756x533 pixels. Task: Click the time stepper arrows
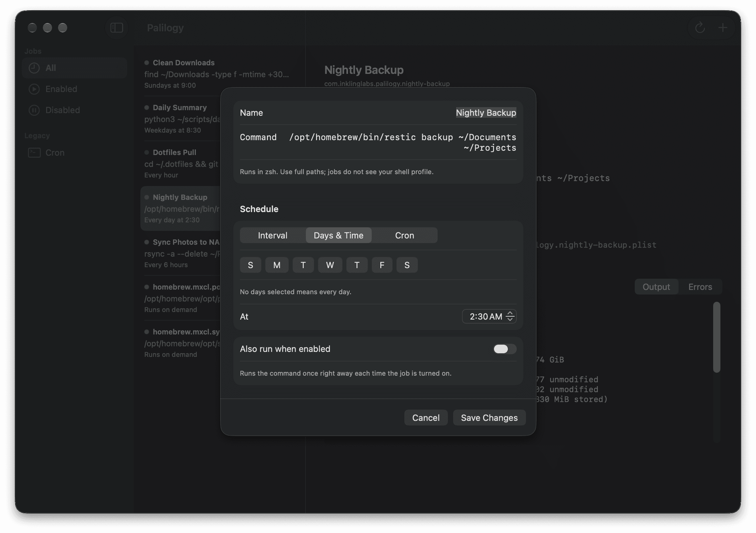coord(510,317)
